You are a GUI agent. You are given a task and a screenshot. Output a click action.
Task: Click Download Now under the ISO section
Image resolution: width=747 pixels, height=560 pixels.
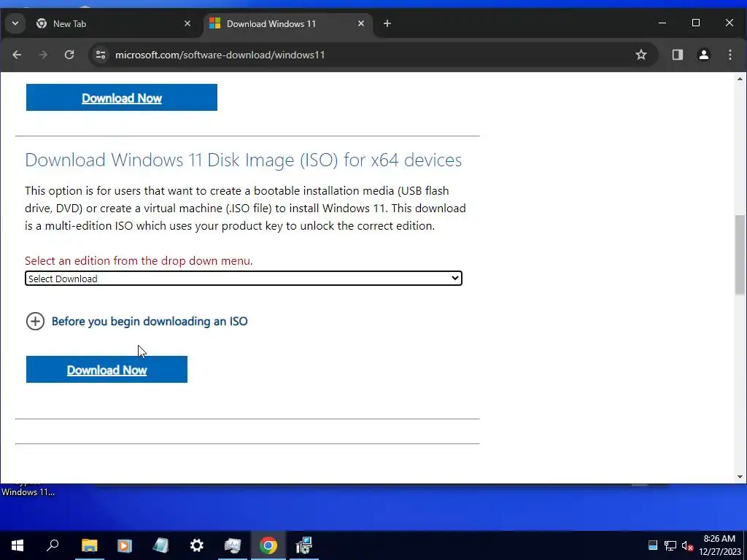tap(107, 370)
